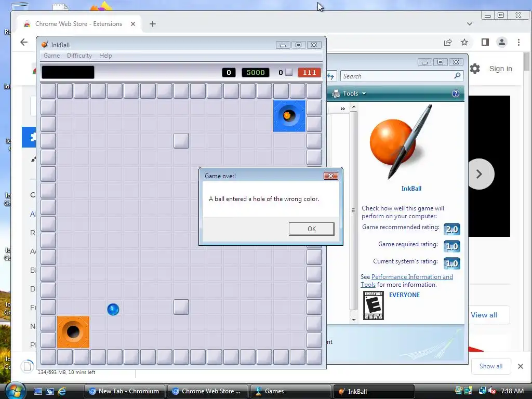The height and width of the screenshot is (399, 532).
Task: Open the Chrome profile avatar
Action: 501,42
